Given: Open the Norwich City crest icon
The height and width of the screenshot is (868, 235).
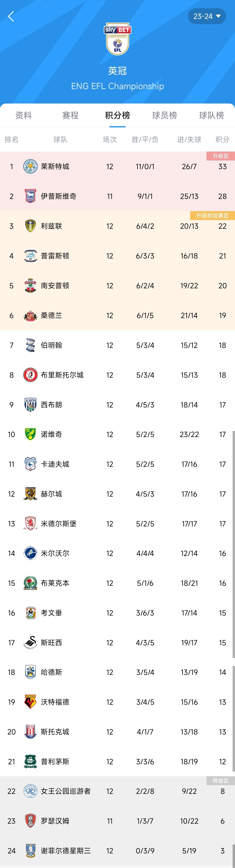Looking at the screenshot, I should (30, 434).
